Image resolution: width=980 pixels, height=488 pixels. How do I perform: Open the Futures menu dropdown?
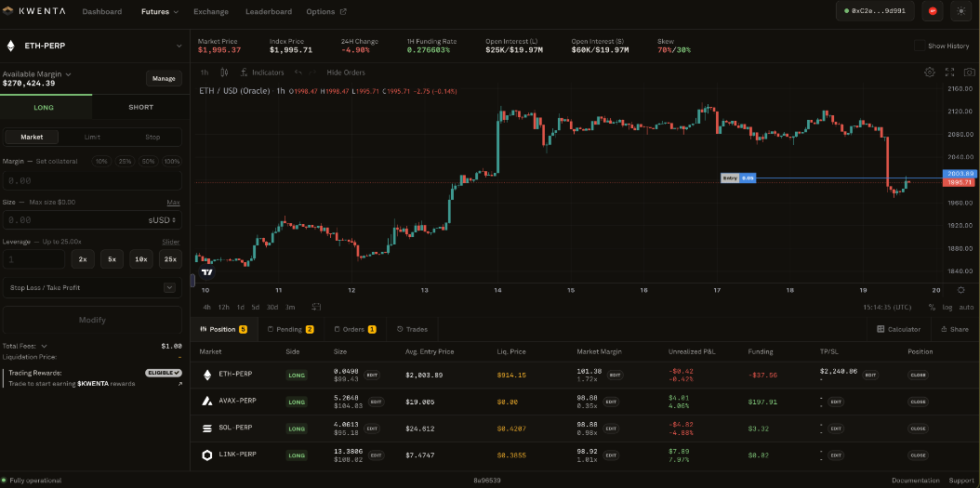click(x=159, y=11)
